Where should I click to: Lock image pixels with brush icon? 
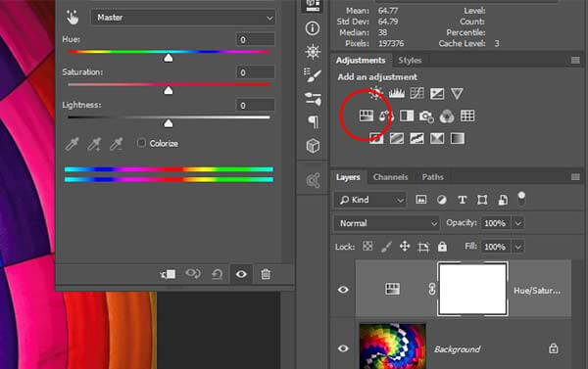click(x=386, y=247)
